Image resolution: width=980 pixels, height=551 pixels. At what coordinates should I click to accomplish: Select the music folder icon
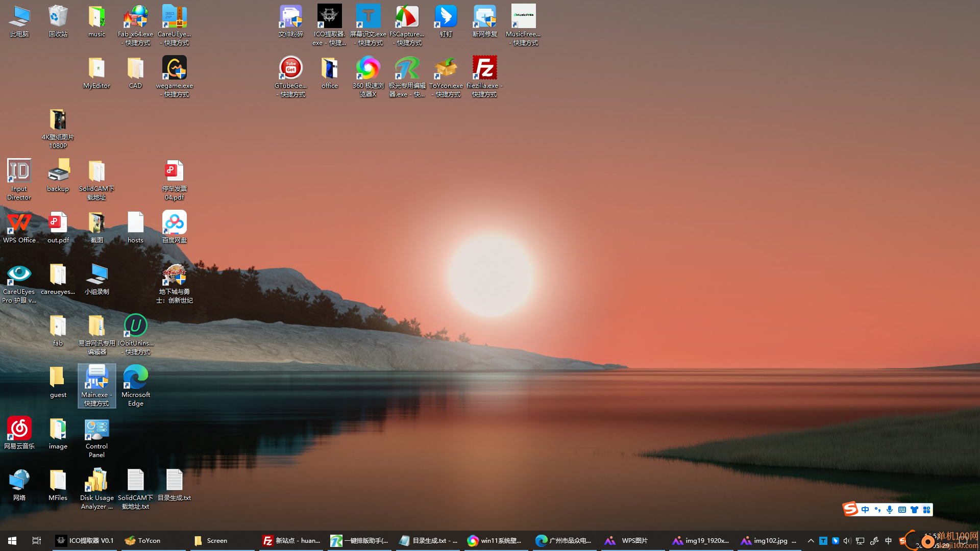(96, 21)
